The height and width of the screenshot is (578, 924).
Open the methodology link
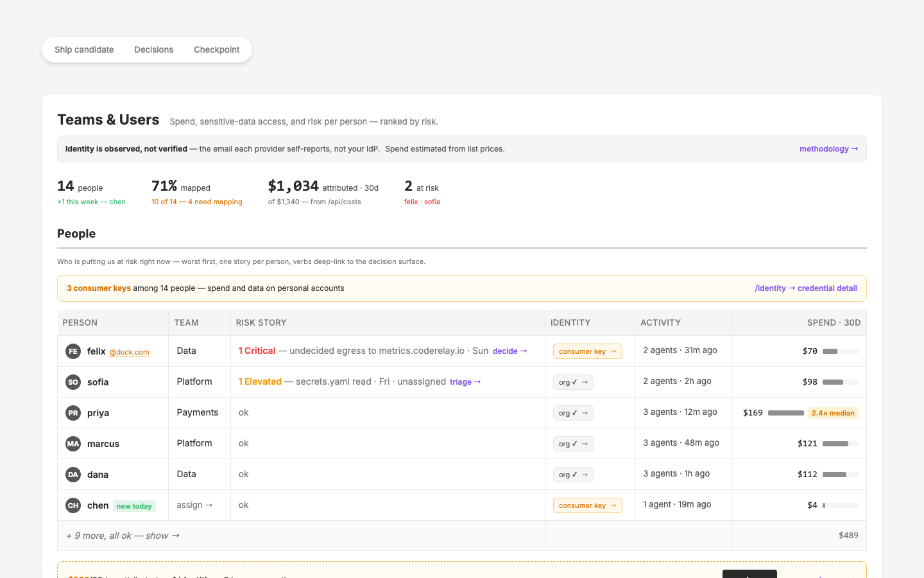(x=828, y=149)
